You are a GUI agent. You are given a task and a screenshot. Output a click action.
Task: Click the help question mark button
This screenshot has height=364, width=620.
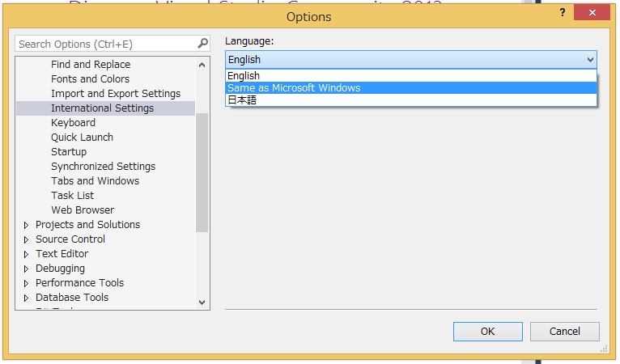[563, 13]
